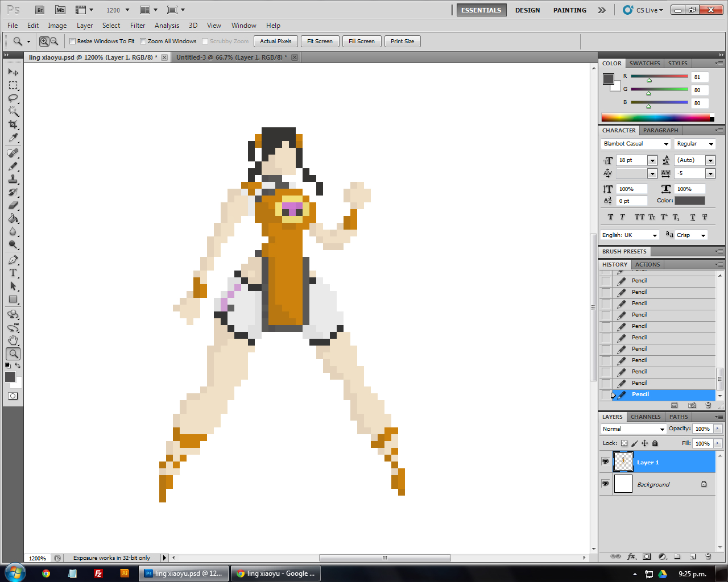728x582 pixels.
Task: Enable Resize Windows To Fit checkbox
Action: [72, 41]
